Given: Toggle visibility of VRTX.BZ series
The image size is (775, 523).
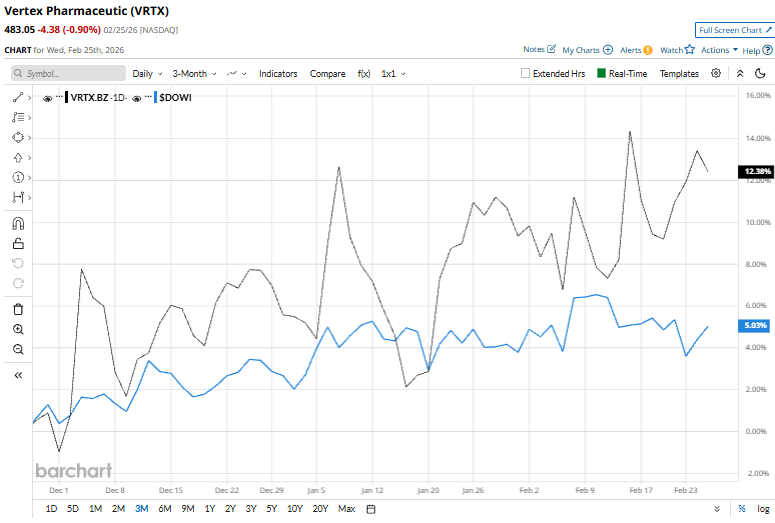Looking at the screenshot, I should (x=47, y=98).
